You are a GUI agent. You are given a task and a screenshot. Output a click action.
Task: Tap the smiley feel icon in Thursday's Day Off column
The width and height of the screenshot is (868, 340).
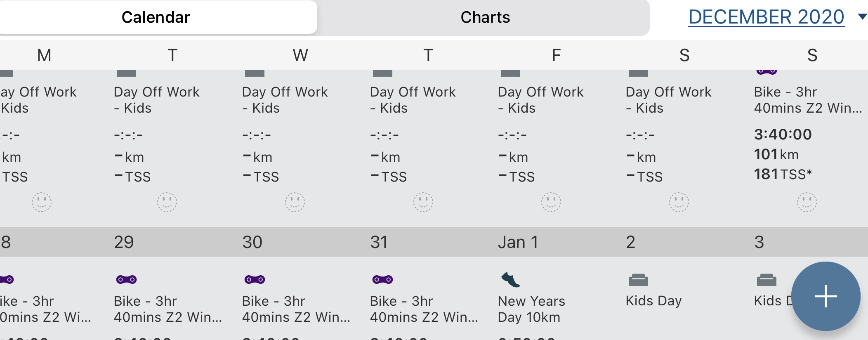(423, 202)
